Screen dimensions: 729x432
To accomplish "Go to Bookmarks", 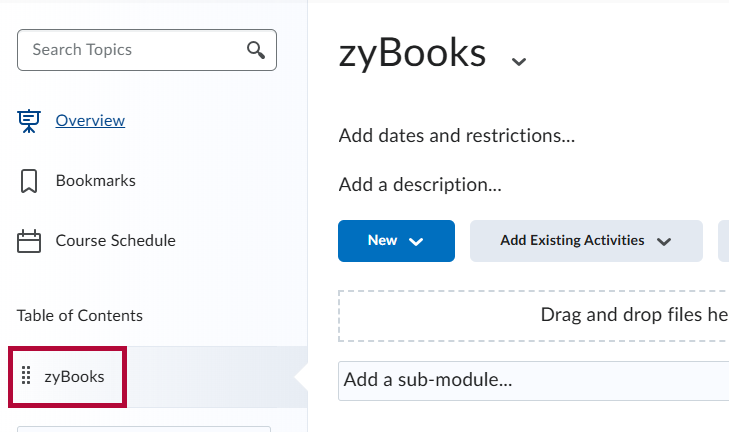I will click(x=95, y=181).
